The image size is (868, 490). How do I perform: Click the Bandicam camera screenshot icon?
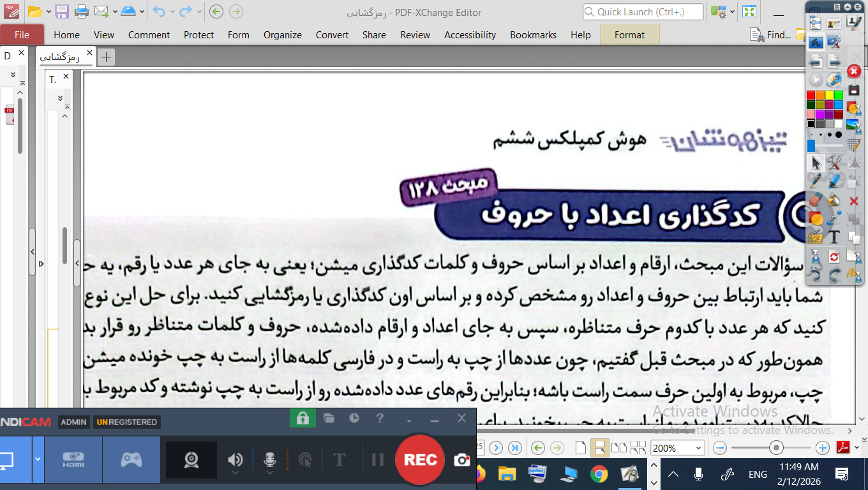point(462,460)
